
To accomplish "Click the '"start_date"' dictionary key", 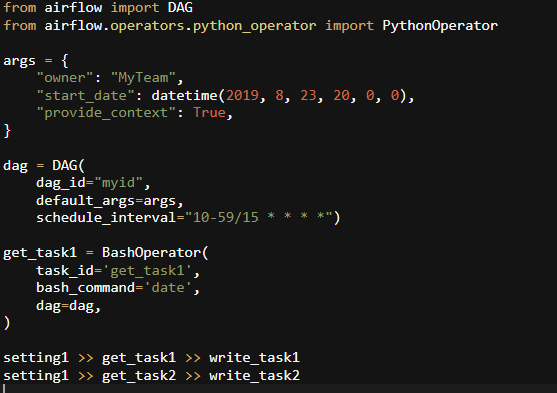I will pyautogui.click(x=86, y=96).
